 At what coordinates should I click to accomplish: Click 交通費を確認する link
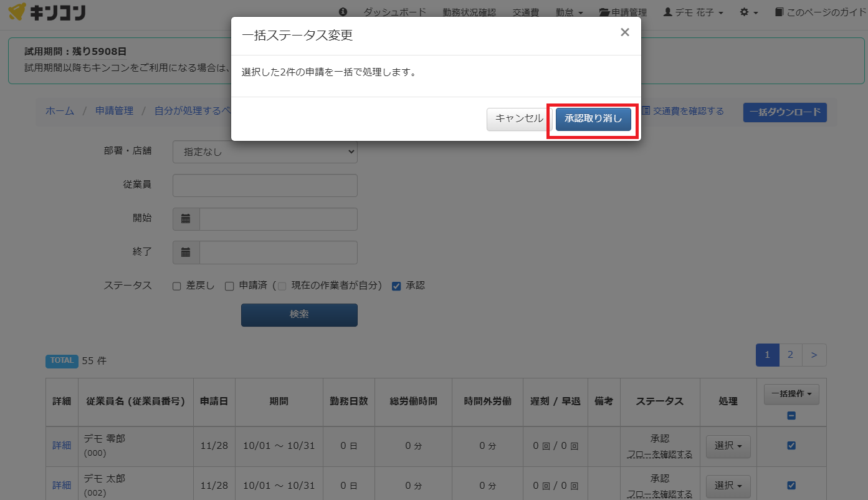tap(683, 111)
